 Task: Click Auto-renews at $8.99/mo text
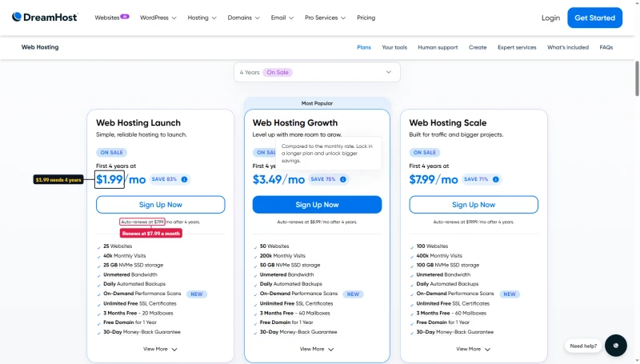coord(317,222)
